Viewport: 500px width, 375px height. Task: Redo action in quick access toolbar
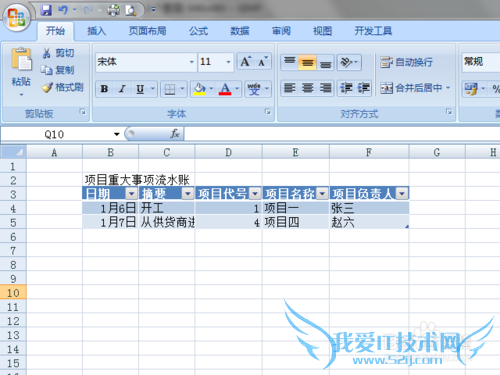point(88,10)
